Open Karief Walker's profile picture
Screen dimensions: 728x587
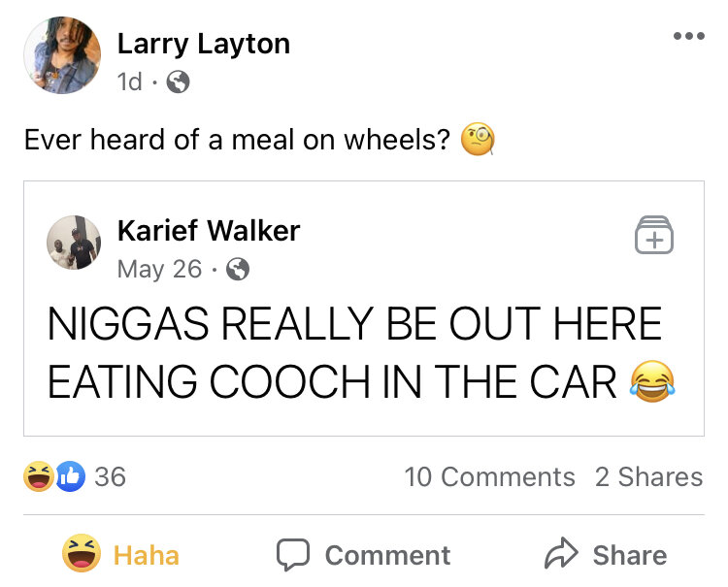(x=74, y=243)
